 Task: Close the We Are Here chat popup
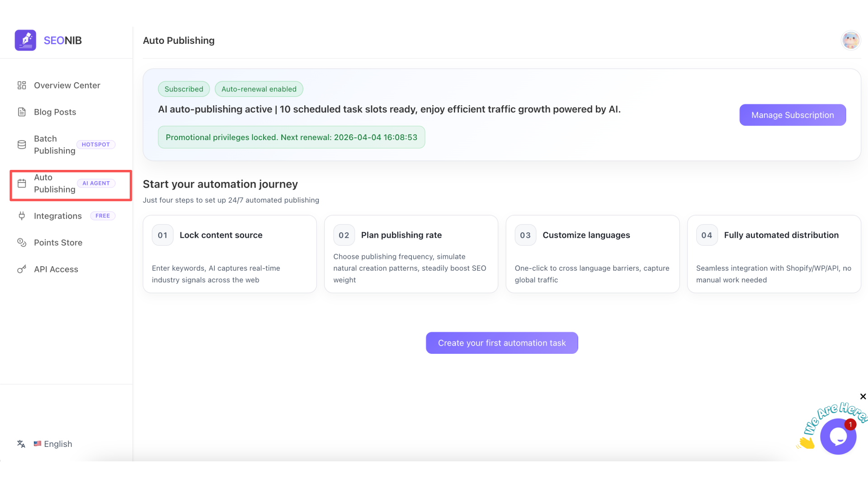coord(863,397)
